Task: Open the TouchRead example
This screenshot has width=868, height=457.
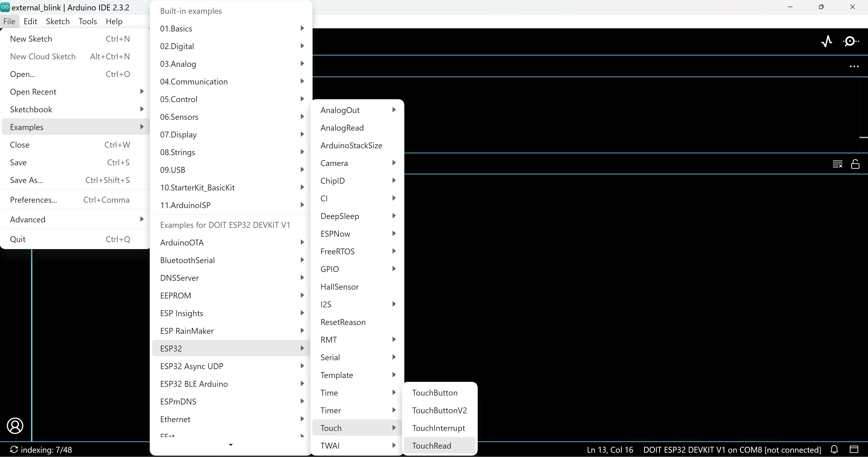Action: (440, 446)
